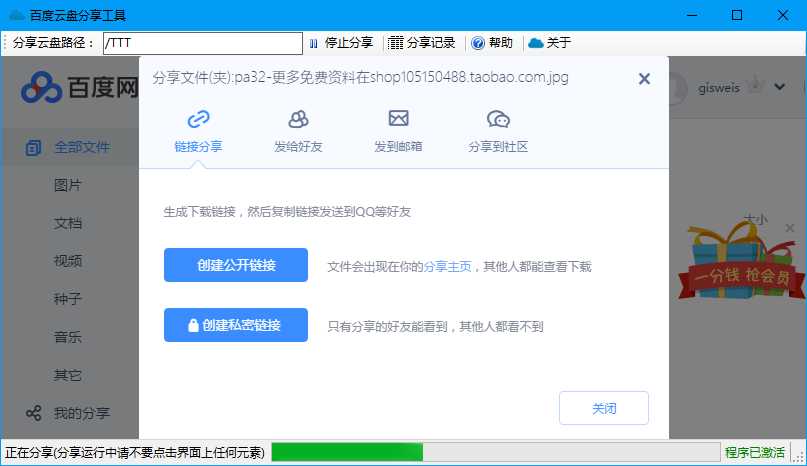Open 我的分享 in the sidebar
Viewport: 807px width, 466px height.
click(82, 413)
